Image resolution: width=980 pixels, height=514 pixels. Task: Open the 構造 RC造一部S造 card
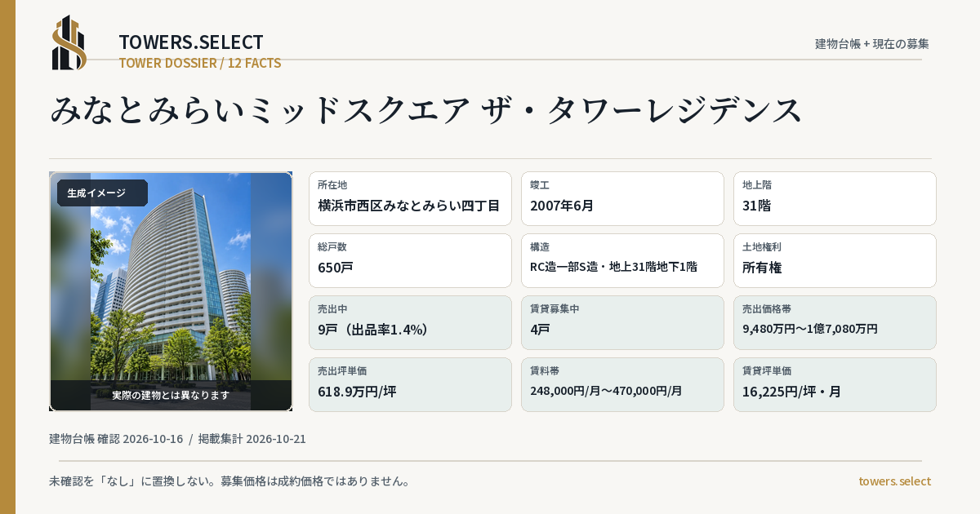(x=622, y=260)
